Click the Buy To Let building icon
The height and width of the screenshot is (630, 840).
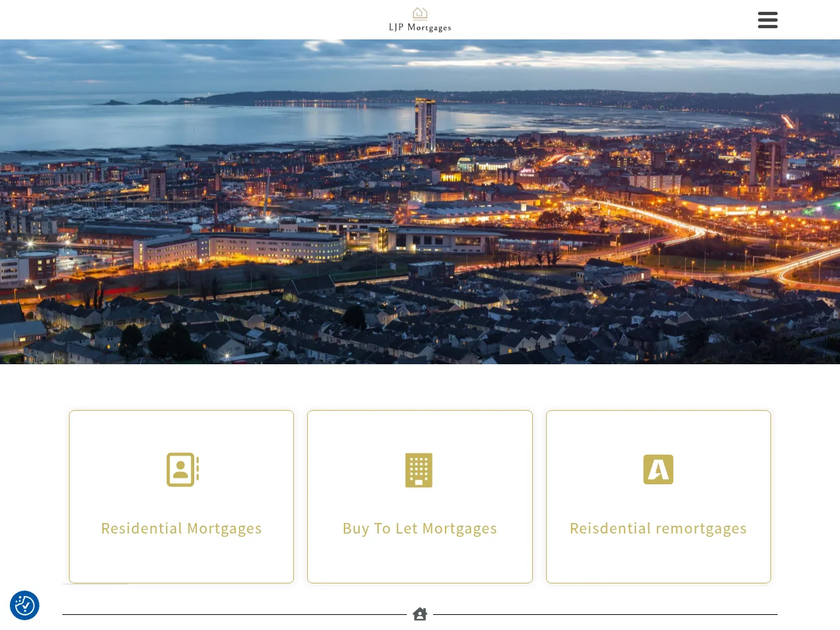[419, 470]
